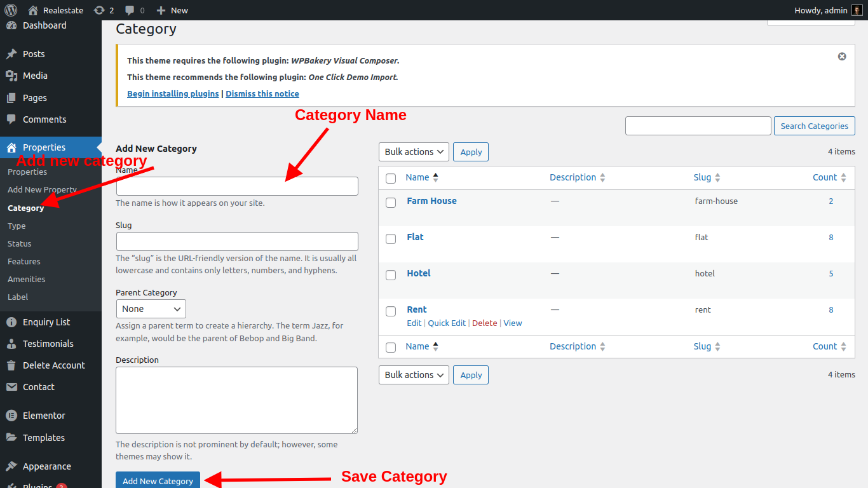Sort the table by Count column
The height and width of the screenshot is (488, 868).
[x=825, y=177]
